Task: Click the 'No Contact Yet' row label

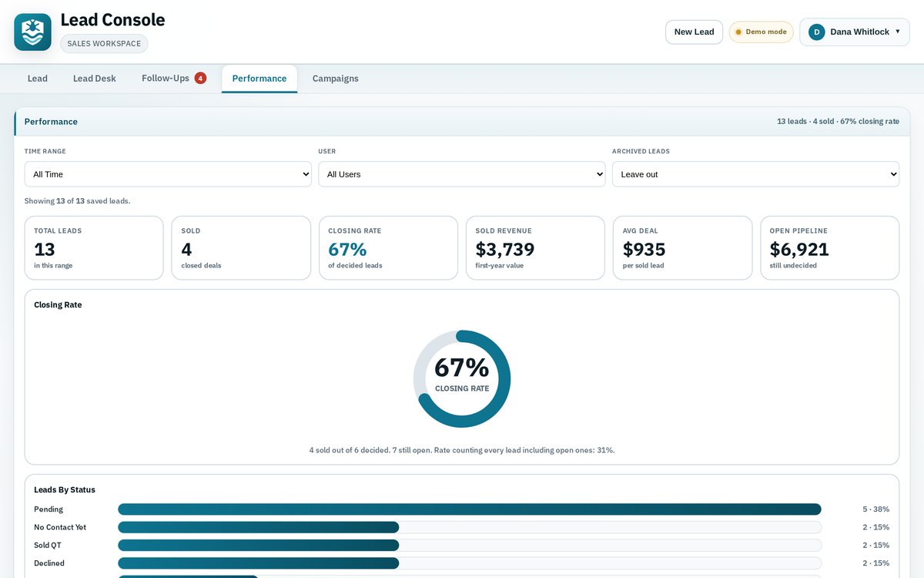Action: coord(60,527)
